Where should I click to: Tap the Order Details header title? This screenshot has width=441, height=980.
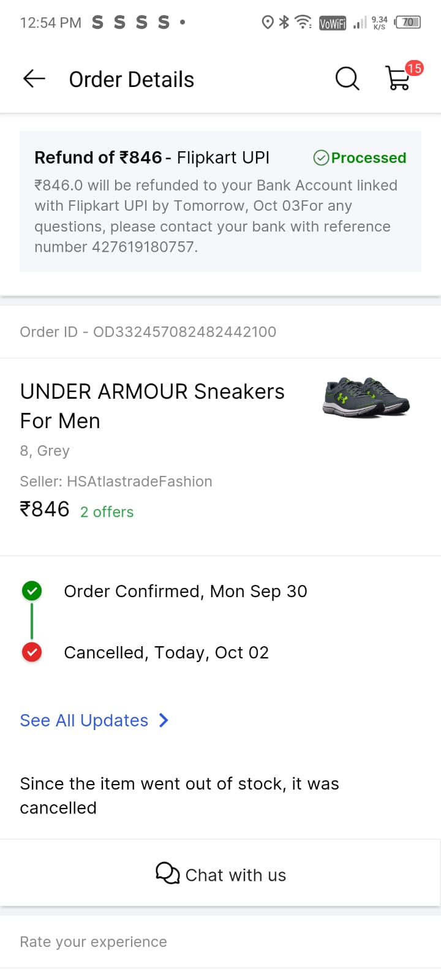[x=132, y=80]
